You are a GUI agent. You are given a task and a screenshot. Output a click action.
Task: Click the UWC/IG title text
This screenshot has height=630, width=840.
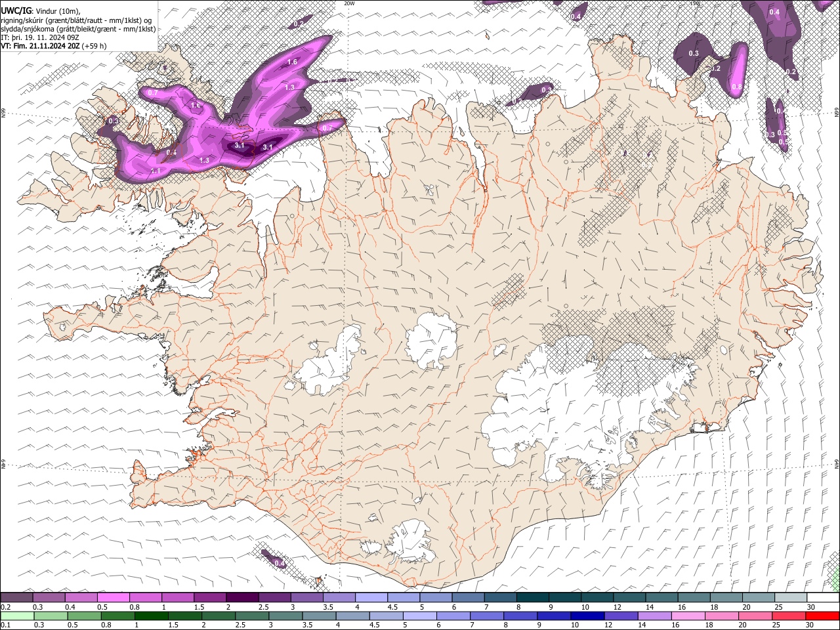pyautogui.click(x=16, y=10)
